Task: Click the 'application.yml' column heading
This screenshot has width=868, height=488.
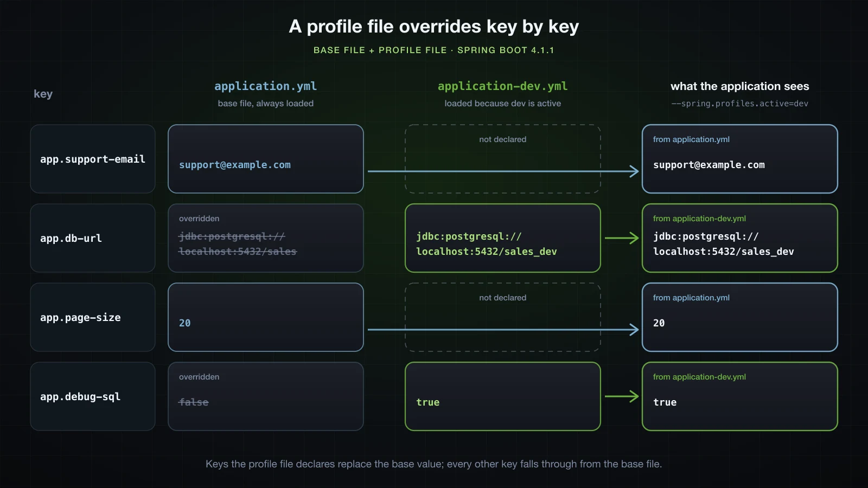Action: tap(265, 86)
